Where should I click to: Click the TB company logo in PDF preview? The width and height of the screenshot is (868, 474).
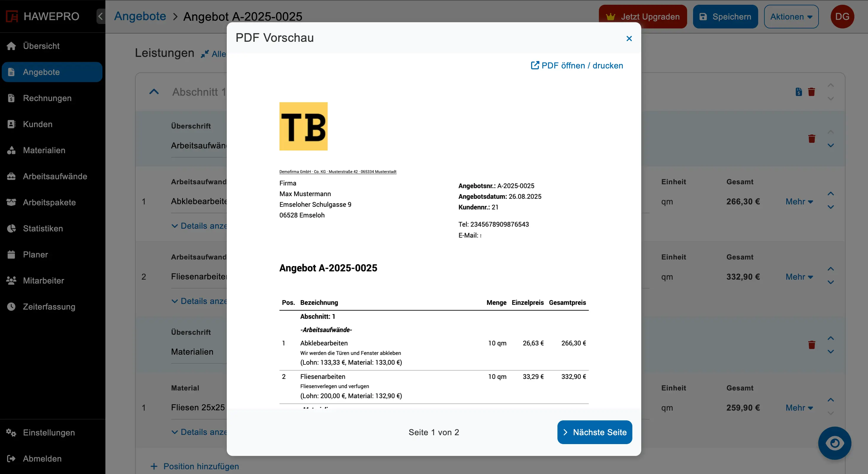303,126
